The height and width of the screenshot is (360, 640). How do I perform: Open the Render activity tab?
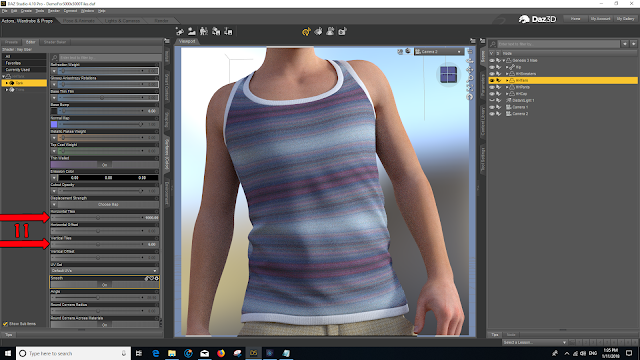[x=161, y=20]
